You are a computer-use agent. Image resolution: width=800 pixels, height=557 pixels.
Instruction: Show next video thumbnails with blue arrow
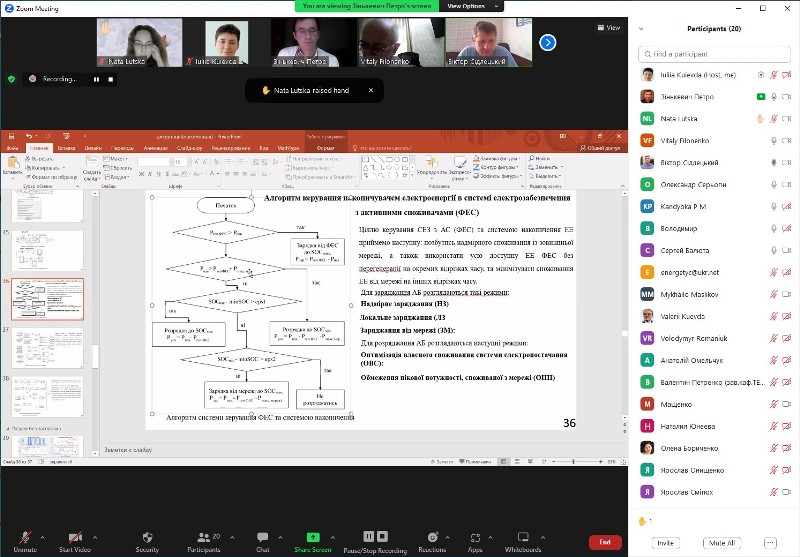tap(547, 43)
